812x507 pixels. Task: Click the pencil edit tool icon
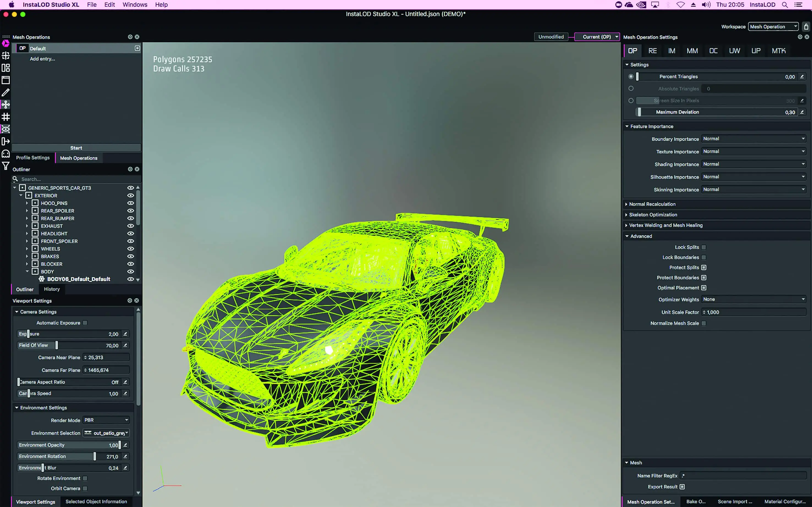point(6,92)
